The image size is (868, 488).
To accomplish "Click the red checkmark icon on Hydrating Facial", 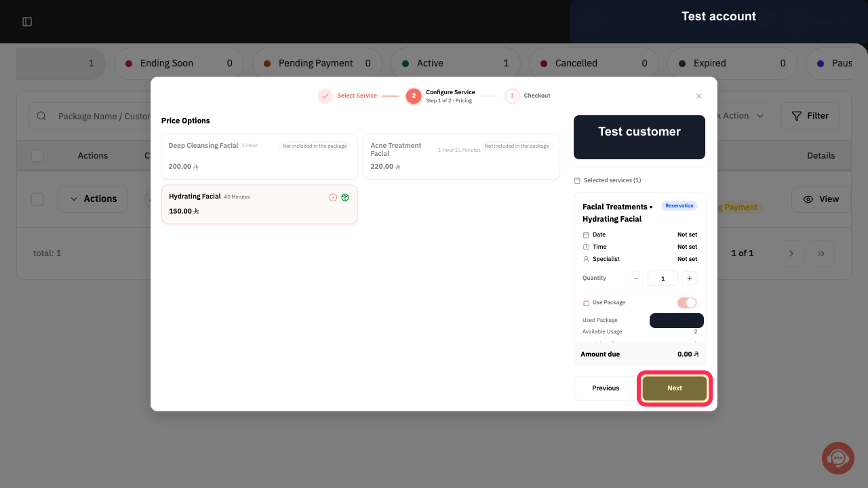I will click(x=333, y=197).
